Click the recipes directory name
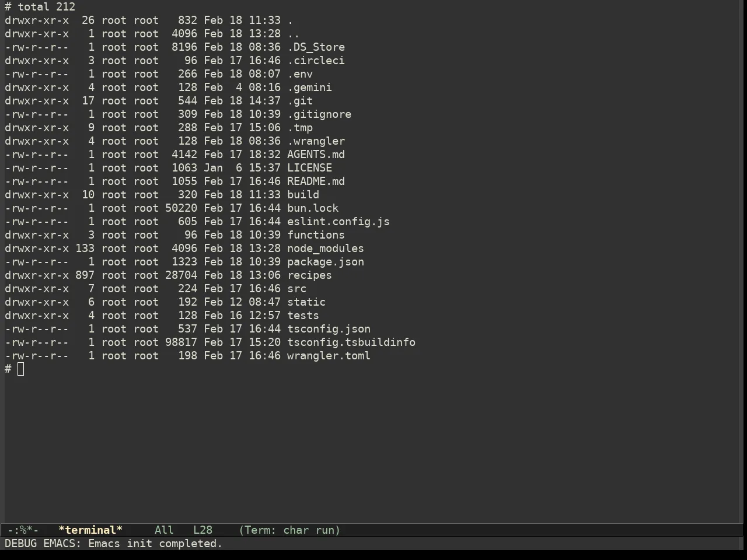Image resolution: width=747 pixels, height=560 pixels. [309, 275]
